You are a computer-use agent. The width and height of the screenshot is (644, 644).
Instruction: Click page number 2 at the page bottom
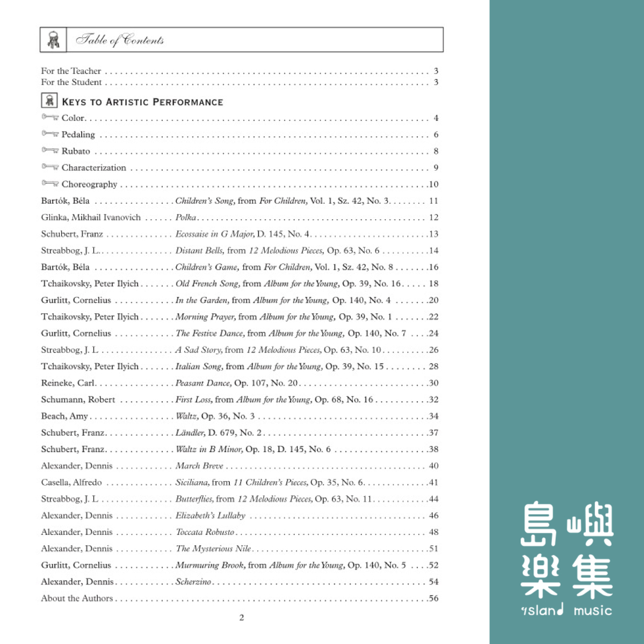[242, 618]
